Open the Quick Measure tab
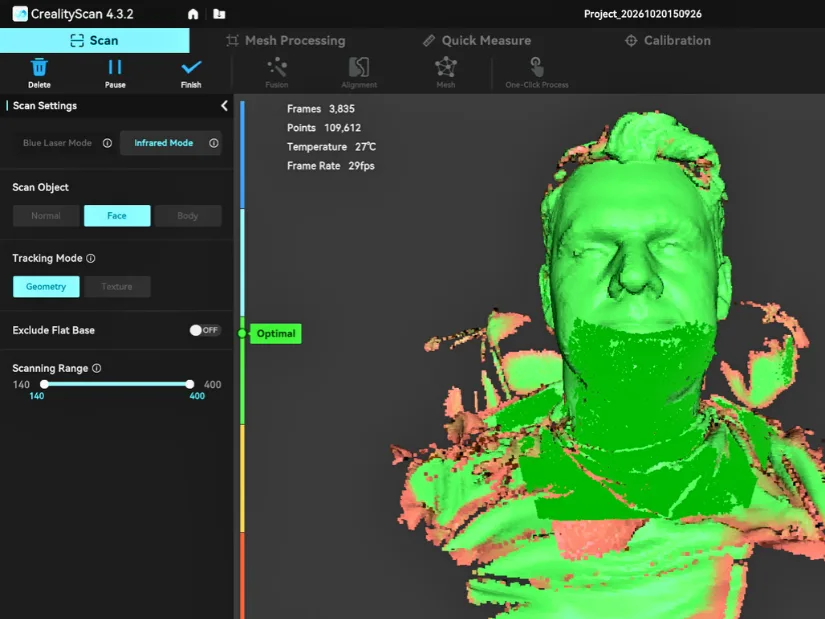The image size is (825, 619). 477,41
